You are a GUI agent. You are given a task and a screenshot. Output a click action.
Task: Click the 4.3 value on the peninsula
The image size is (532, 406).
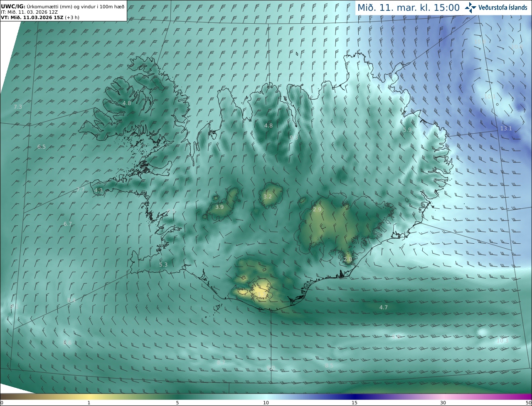click(99, 191)
